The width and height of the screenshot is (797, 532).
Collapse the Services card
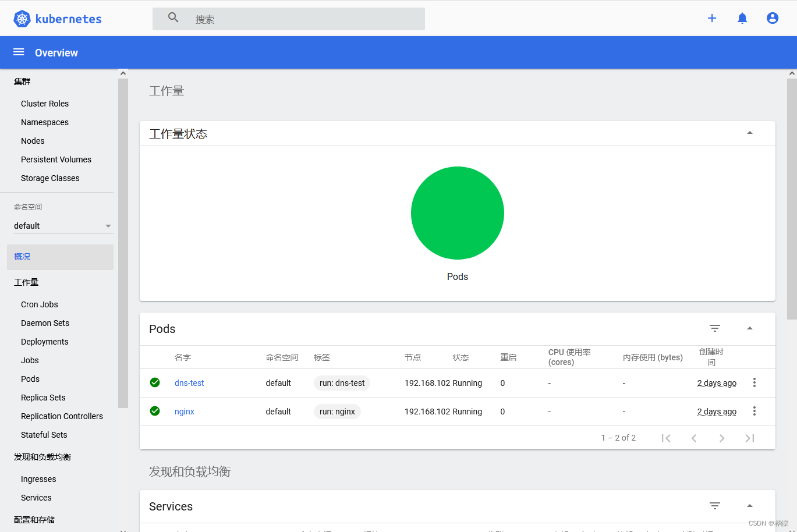pos(750,506)
